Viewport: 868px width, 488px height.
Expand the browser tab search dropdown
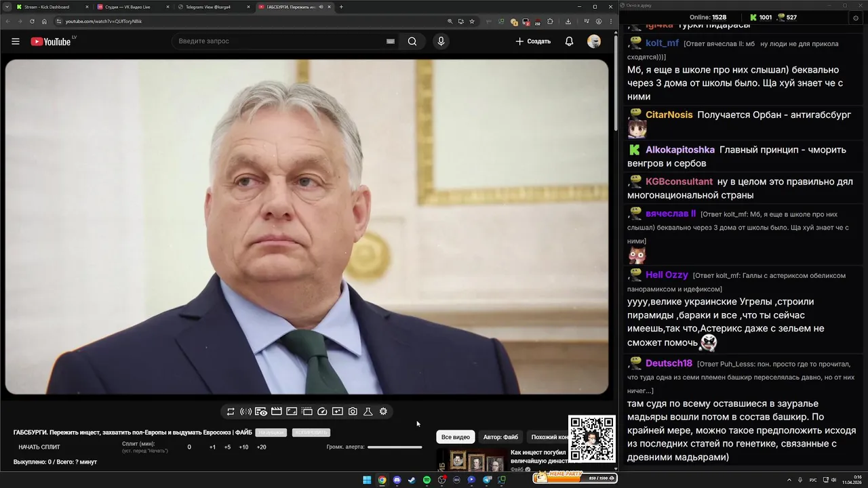pyautogui.click(x=6, y=7)
